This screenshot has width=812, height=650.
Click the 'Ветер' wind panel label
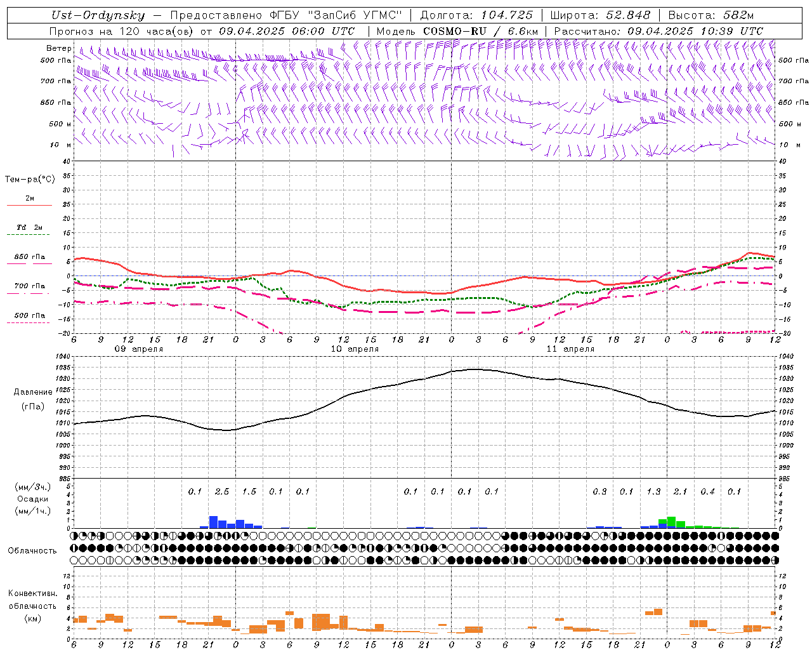click(58, 48)
